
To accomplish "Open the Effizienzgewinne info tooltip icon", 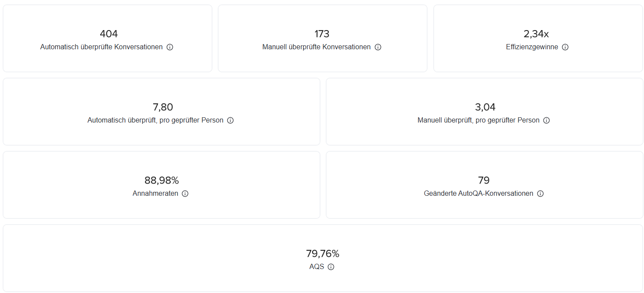I will point(565,47).
